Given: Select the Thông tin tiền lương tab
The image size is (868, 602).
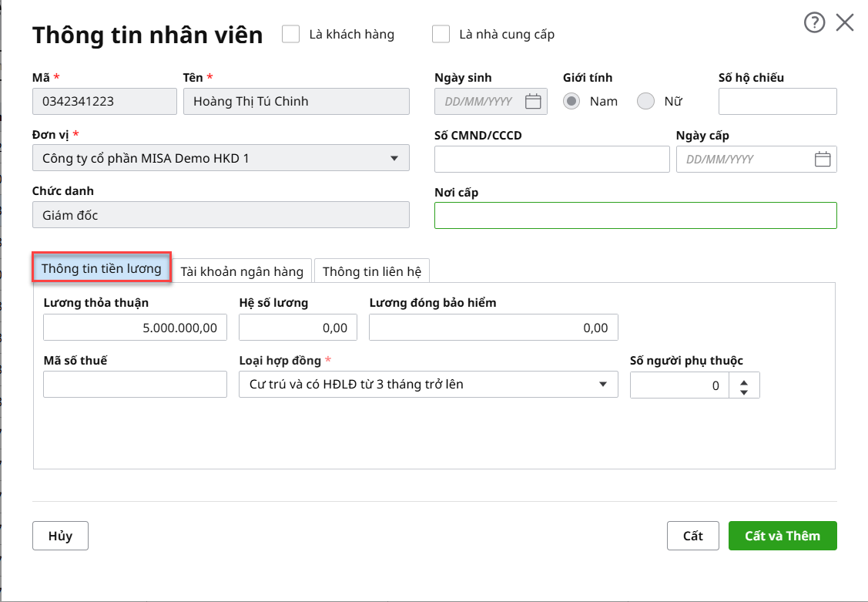Looking at the screenshot, I should [x=101, y=269].
